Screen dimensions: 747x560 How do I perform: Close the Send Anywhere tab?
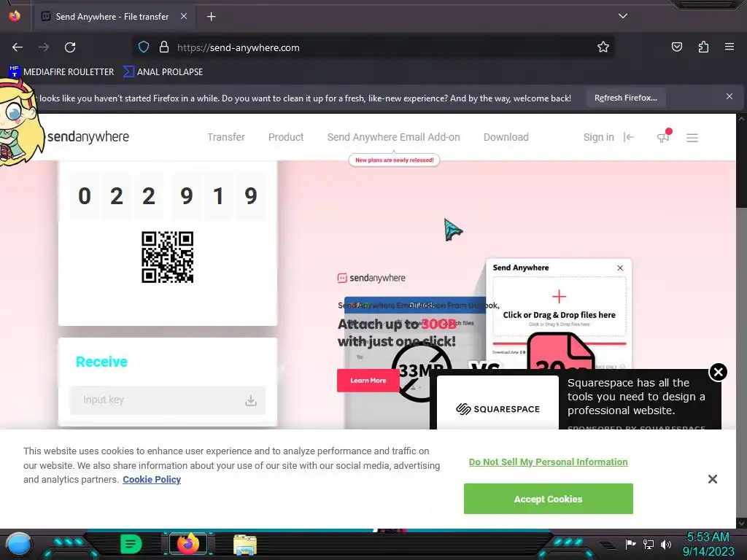183,16
